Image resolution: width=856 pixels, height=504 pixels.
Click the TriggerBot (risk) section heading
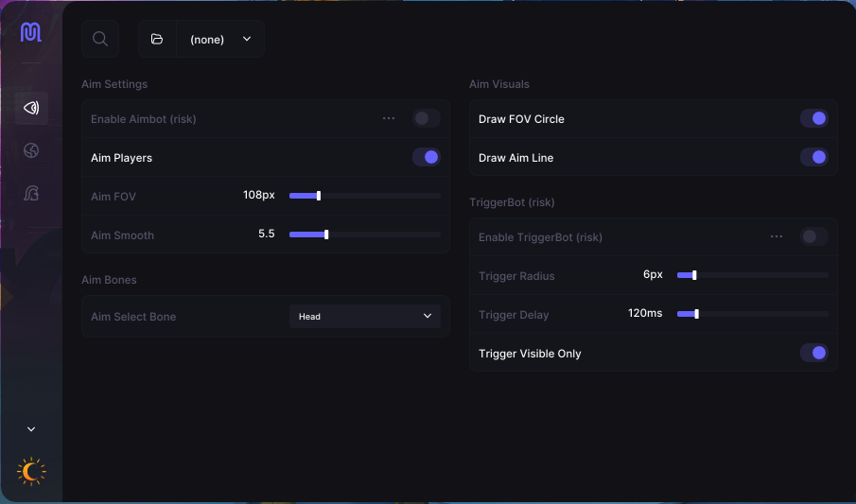tap(512, 202)
